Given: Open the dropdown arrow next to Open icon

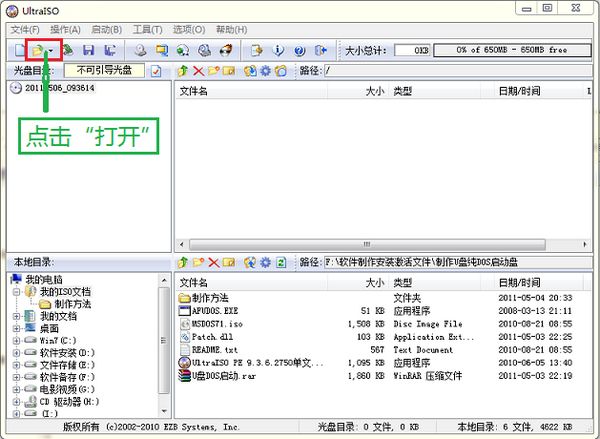Looking at the screenshot, I should click(x=51, y=49).
